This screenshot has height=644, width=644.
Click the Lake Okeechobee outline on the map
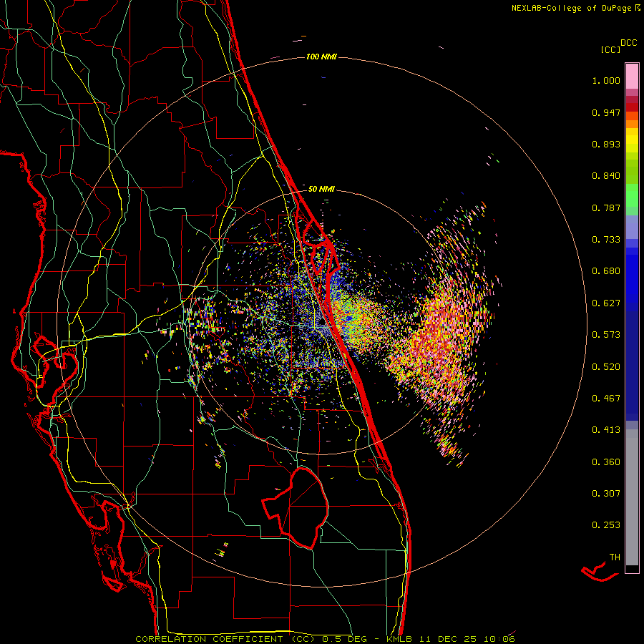pos(296,508)
